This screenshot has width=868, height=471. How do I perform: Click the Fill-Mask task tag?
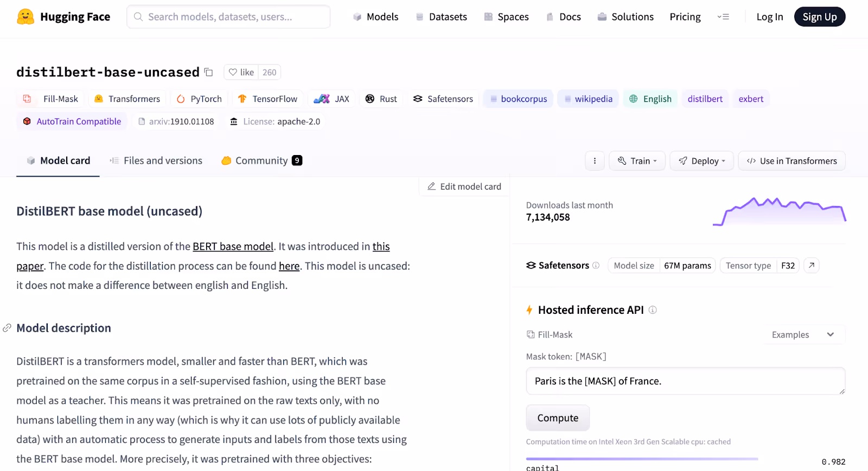[50, 99]
